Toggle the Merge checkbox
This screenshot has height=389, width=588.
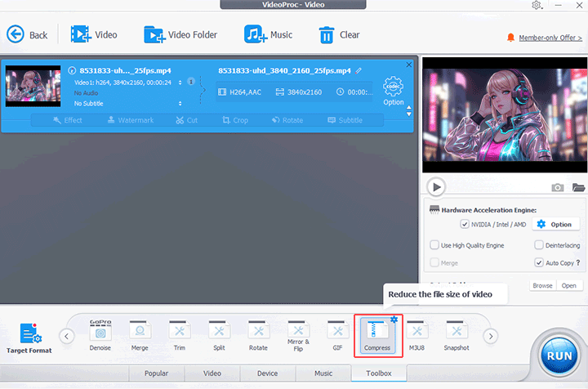[x=434, y=262]
